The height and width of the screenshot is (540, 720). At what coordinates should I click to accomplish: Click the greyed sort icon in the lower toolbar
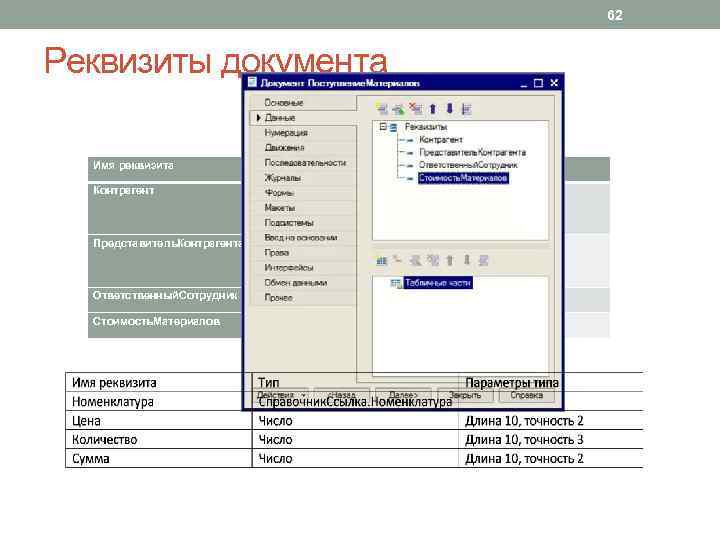click(x=483, y=260)
